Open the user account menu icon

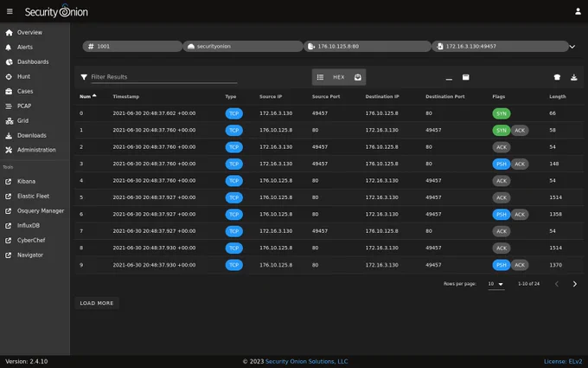point(578,11)
